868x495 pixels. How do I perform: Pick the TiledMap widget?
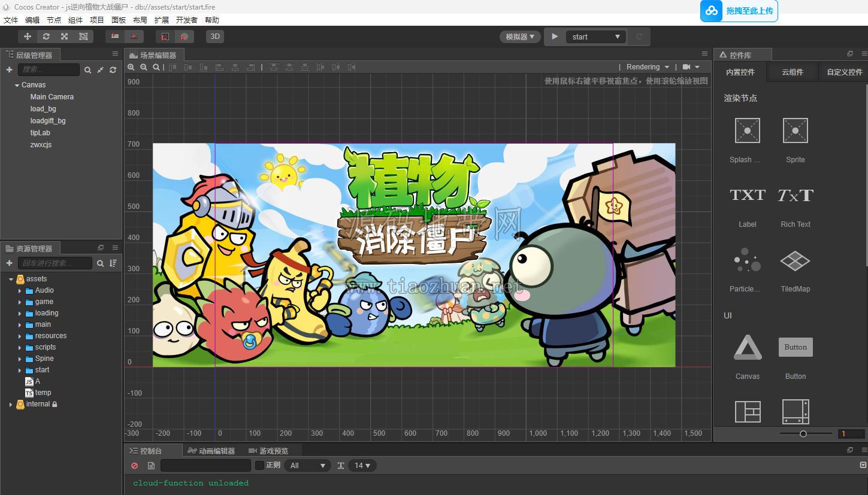(796, 269)
